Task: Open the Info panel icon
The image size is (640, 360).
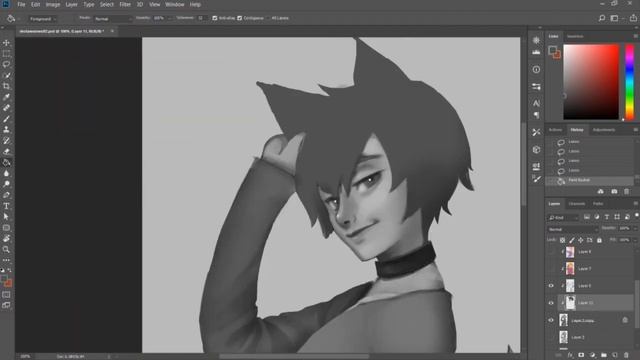Action: pyautogui.click(x=536, y=69)
